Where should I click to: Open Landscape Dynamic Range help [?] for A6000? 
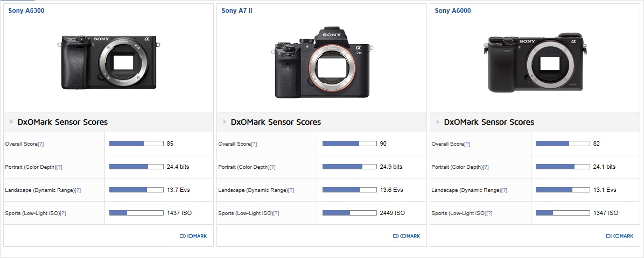tap(505, 190)
